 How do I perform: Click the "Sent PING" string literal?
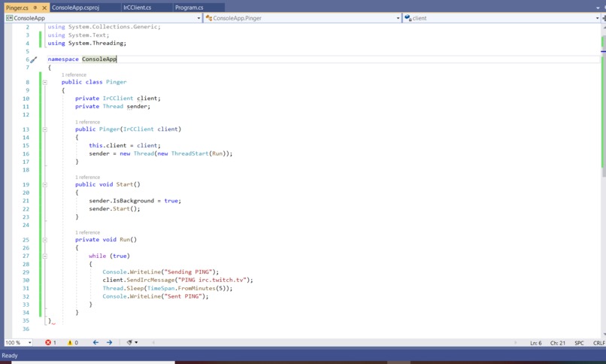tap(184, 297)
